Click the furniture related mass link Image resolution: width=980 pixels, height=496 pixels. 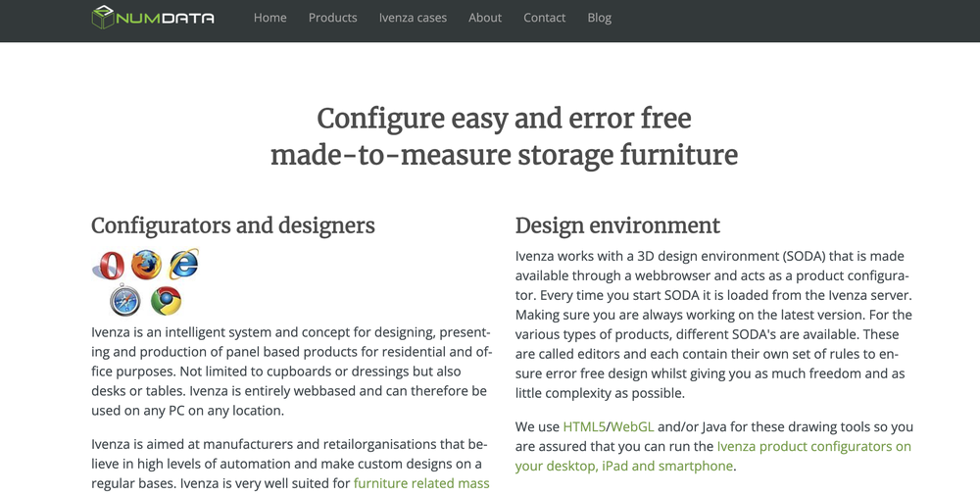click(x=421, y=483)
